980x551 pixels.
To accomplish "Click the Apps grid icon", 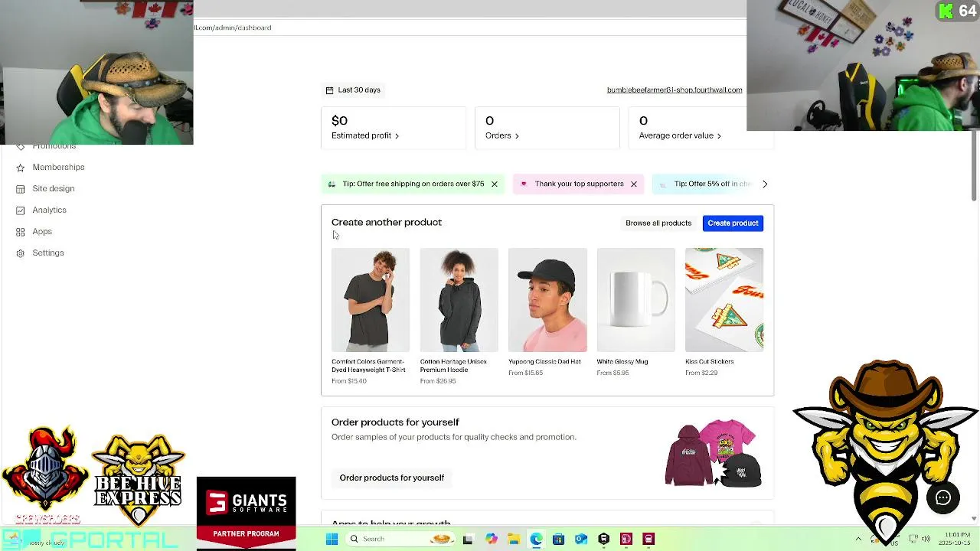I will coord(21,231).
